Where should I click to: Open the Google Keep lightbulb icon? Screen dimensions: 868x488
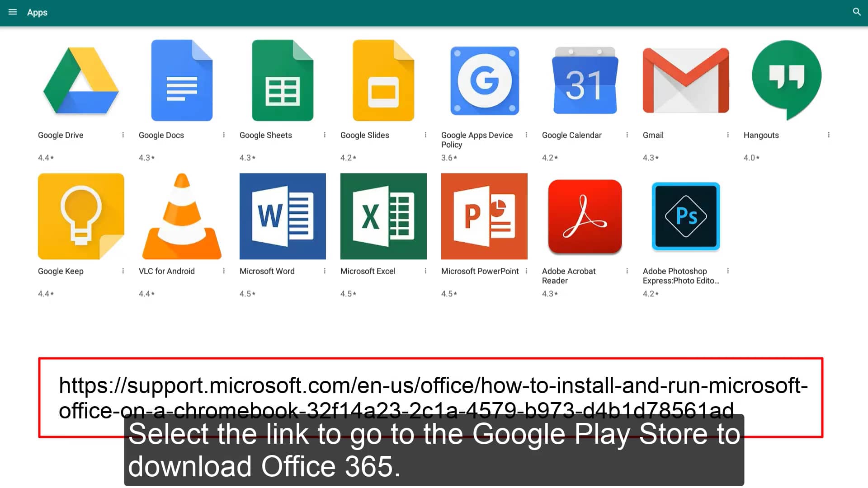point(81,216)
